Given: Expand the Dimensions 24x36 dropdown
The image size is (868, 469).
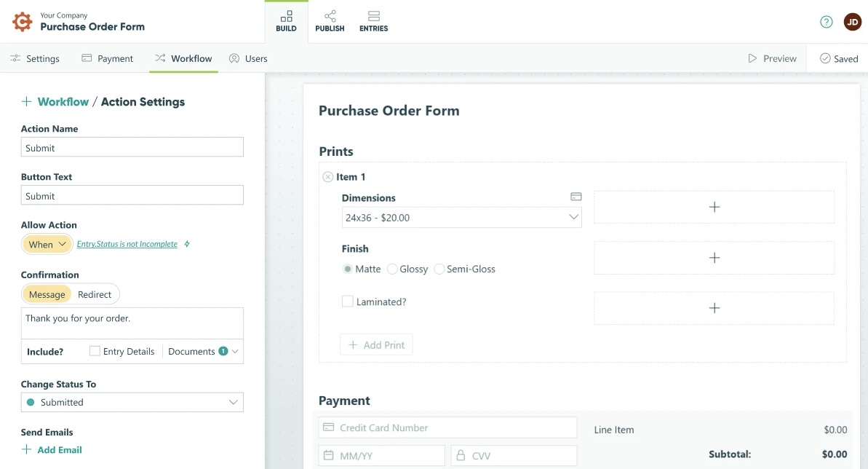Looking at the screenshot, I should (461, 218).
